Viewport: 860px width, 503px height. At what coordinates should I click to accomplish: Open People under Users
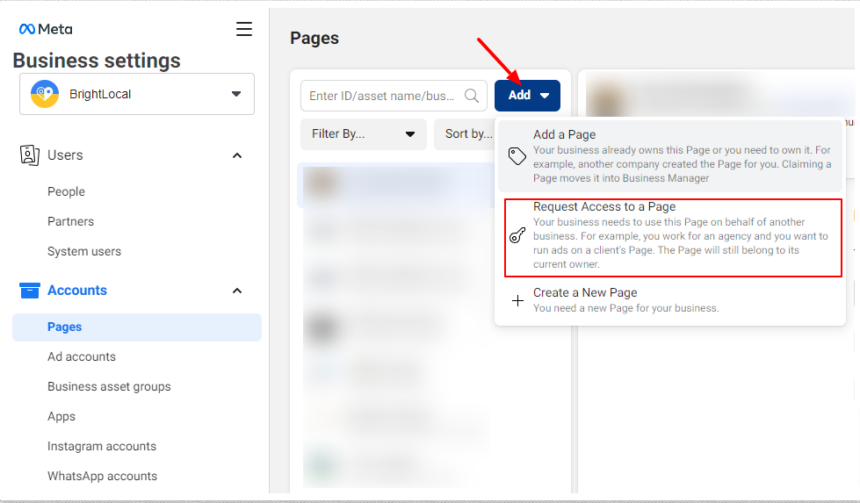click(66, 192)
